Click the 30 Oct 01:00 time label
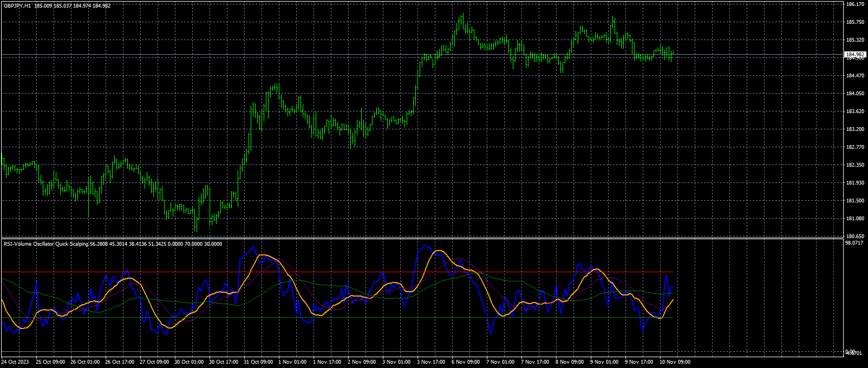 click(189, 362)
